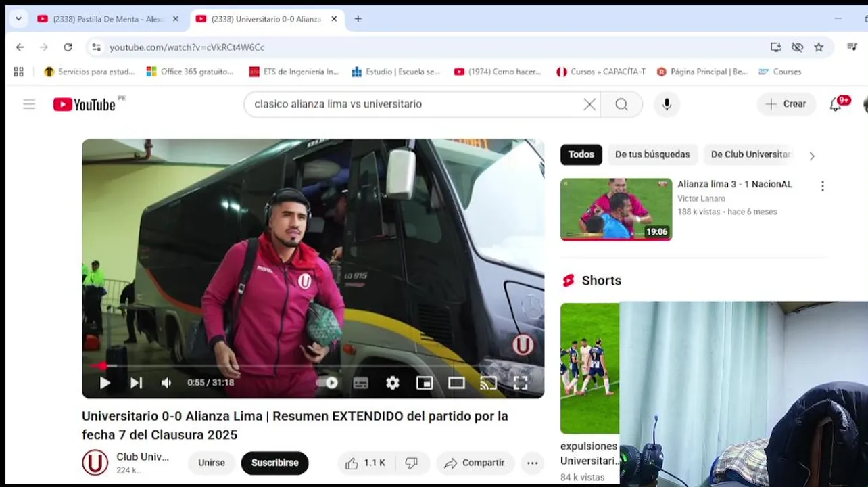The height and width of the screenshot is (487, 868).
Task: Open a new browser tab
Action: (x=358, y=19)
